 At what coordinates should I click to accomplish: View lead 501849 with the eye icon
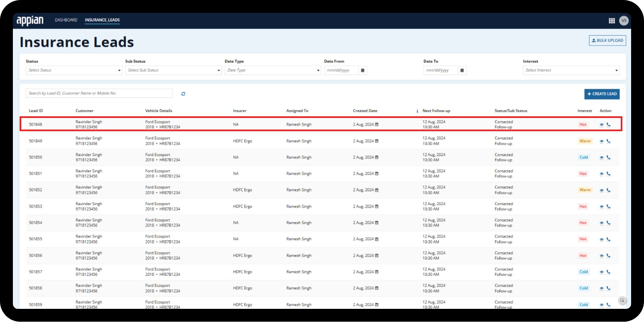point(601,141)
